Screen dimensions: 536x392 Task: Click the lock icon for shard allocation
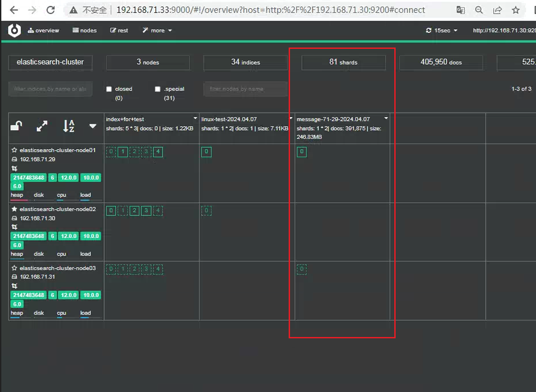(x=16, y=126)
